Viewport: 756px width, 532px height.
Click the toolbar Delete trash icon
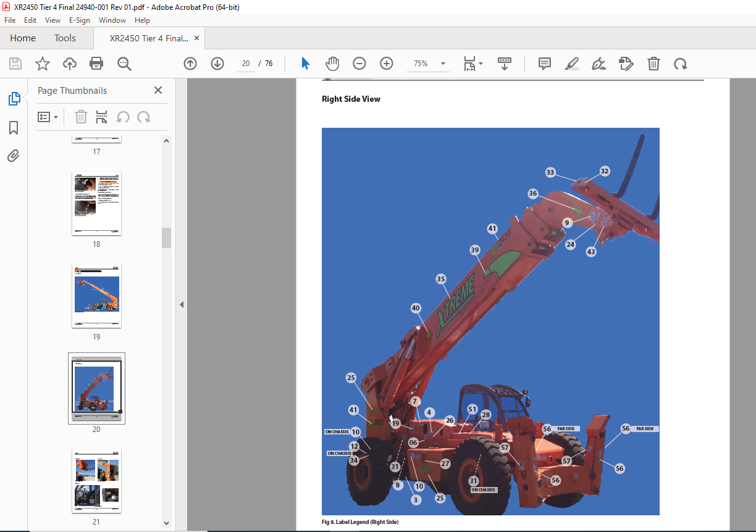[653, 64]
